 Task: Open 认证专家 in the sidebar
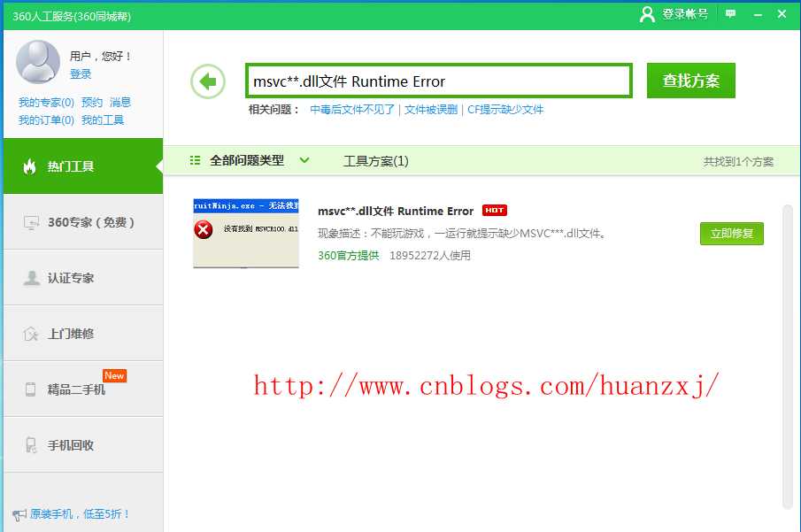83,278
